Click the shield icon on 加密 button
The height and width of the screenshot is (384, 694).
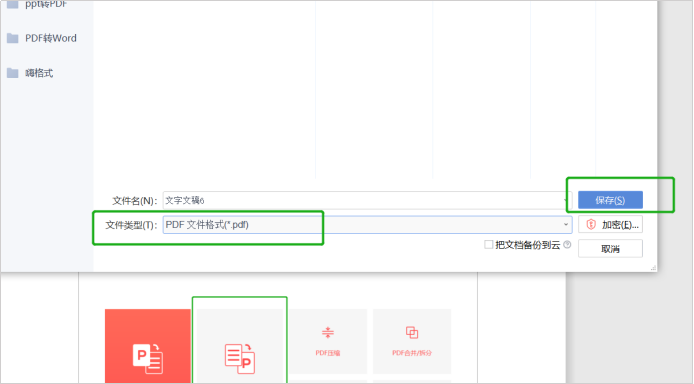[591, 225]
